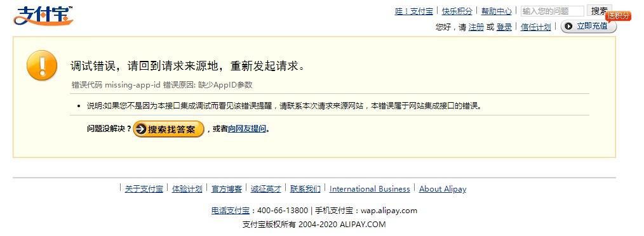The width and height of the screenshot is (644, 236).
Task: Open the International Business footer link
Action: pos(370,189)
